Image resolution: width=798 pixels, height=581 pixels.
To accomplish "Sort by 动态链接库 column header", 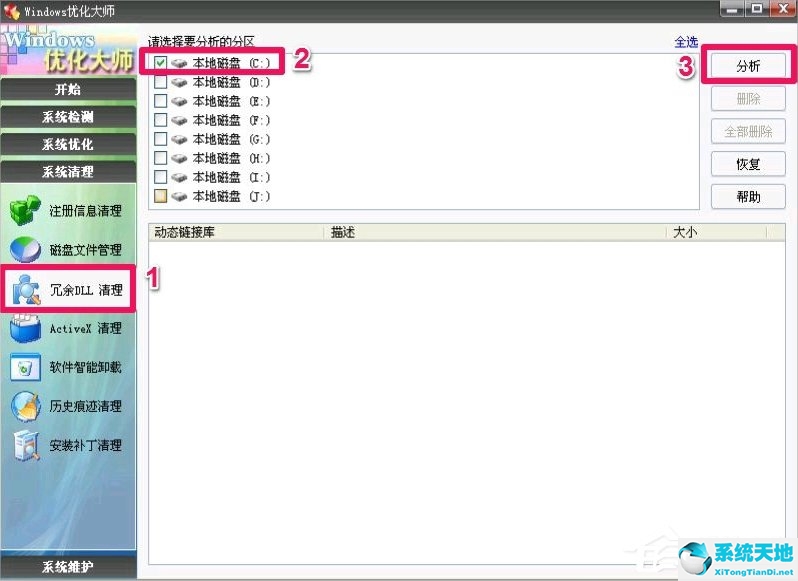I will pyautogui.click(x=236, y=233).
